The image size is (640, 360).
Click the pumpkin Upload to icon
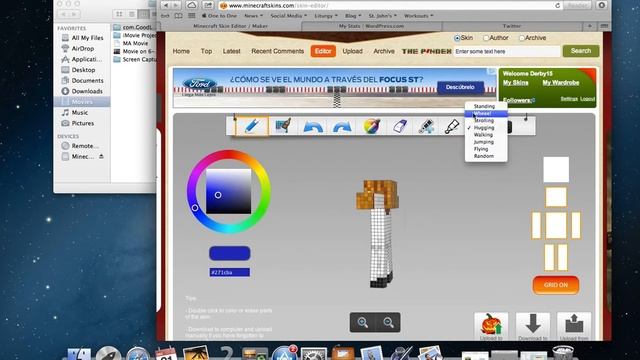491,326
